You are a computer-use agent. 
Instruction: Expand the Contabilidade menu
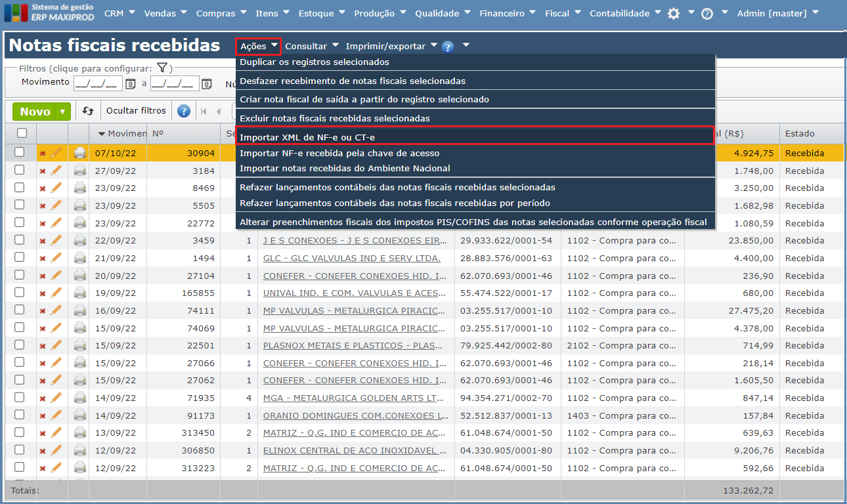625,13
